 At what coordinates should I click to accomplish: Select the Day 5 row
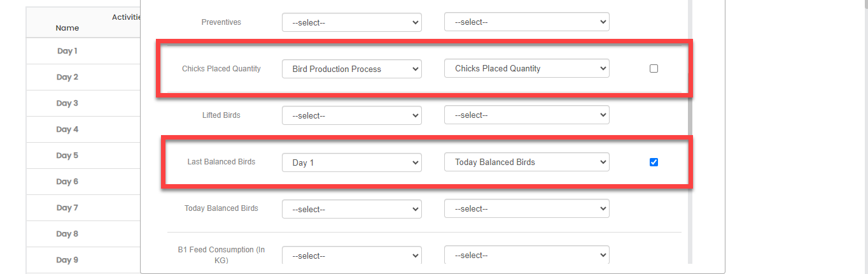coord(67,155)
